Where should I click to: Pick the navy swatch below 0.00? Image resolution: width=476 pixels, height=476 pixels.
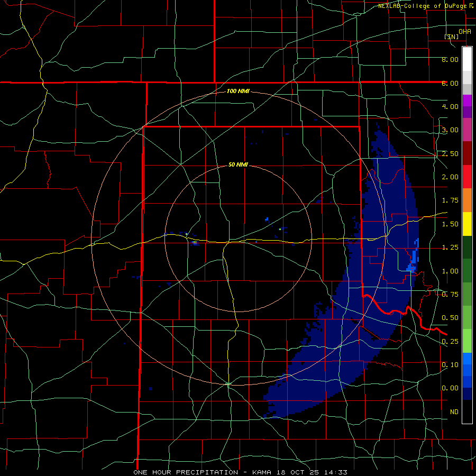coord(467,393)
